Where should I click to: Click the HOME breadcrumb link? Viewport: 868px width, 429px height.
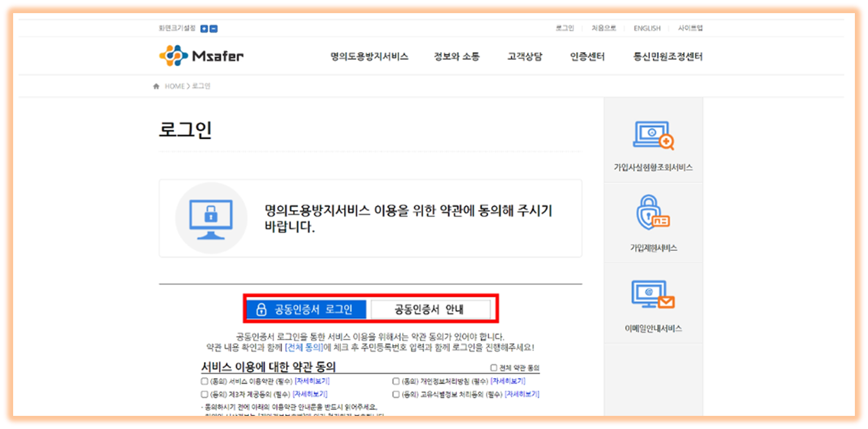click(x=175, y=86)
